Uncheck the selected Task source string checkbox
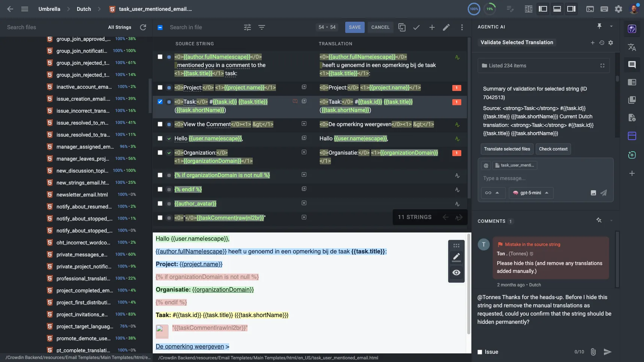The width and height of the screenshot is (644, 362). tap(160, 101)
